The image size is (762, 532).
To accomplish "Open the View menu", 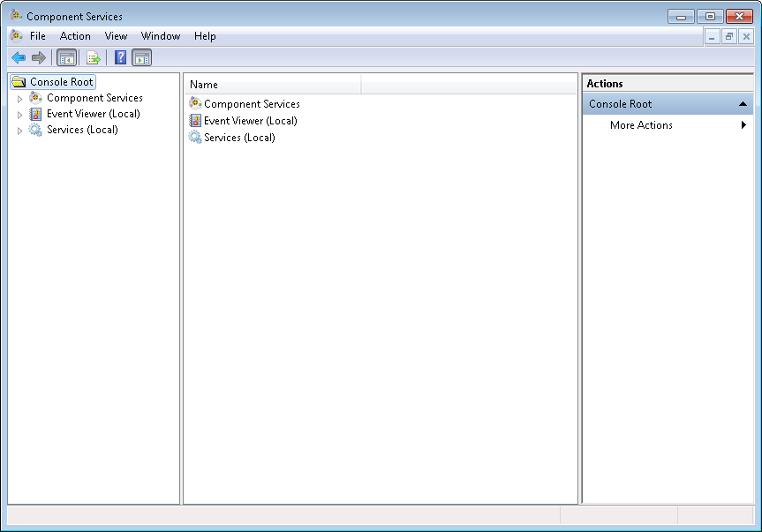I will (117, 36).
